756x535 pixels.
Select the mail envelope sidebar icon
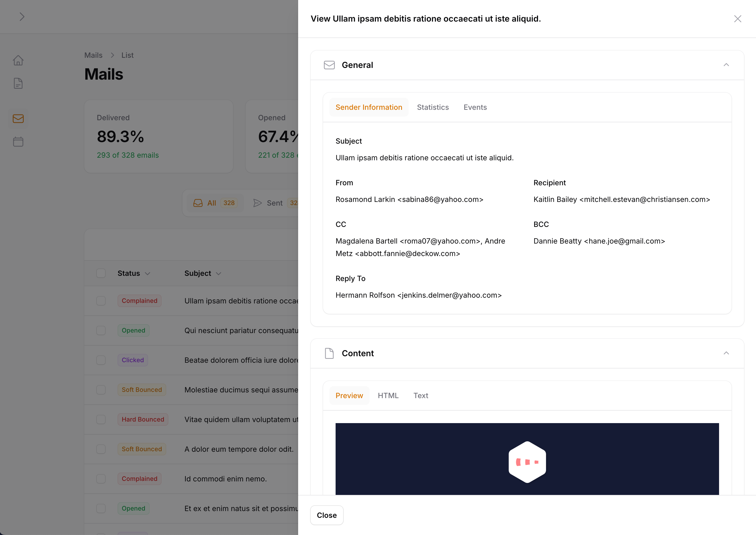18,119
